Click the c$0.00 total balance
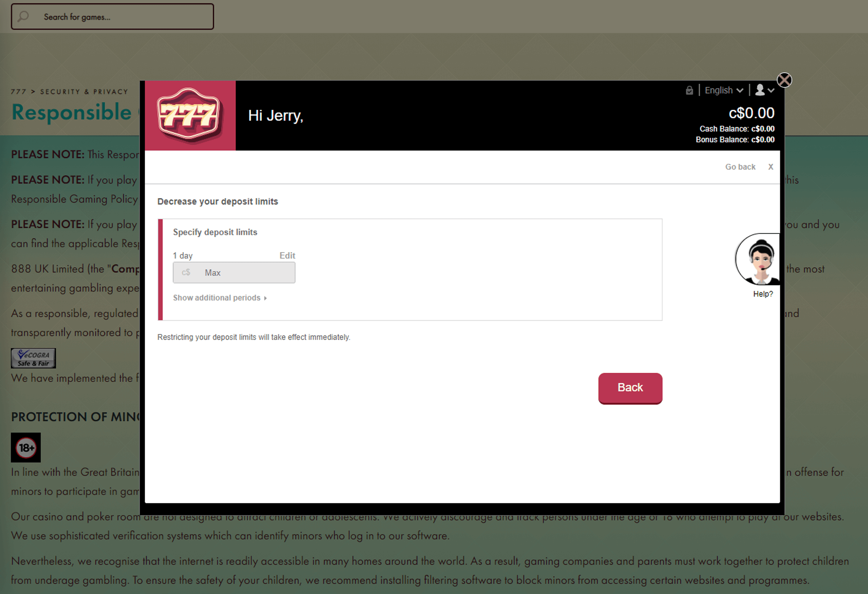The height and width of the screenshot is (594, 868). (x=751, y=113)
